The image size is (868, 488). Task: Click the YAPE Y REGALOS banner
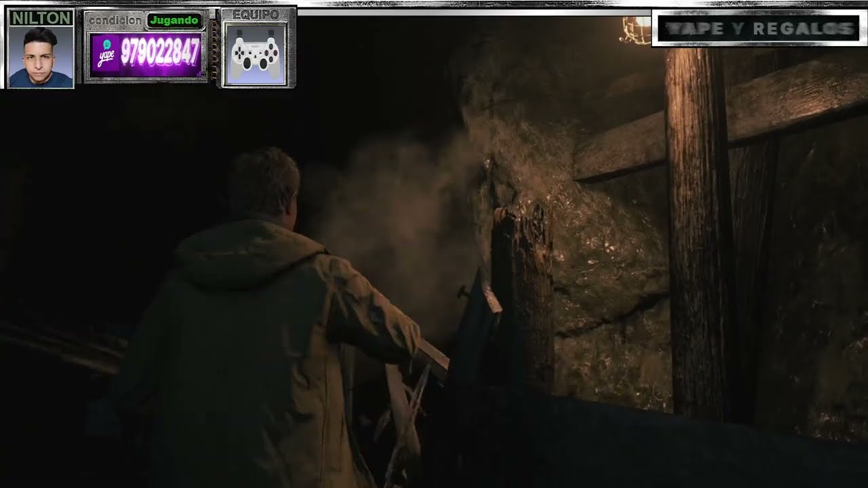[x=759, y=28]
